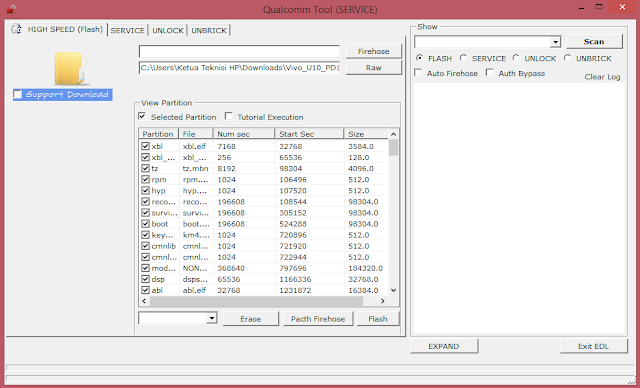Click the yellow zip folder icon
640x388 pixels.
(71, 69)
